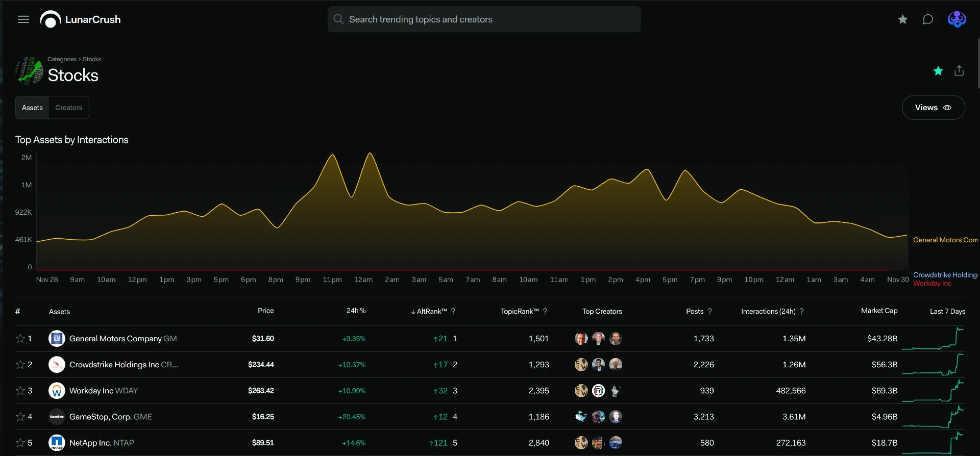Click the share icon for Stocks
This screenshot has width=980, height=456.
click(959, 71)
